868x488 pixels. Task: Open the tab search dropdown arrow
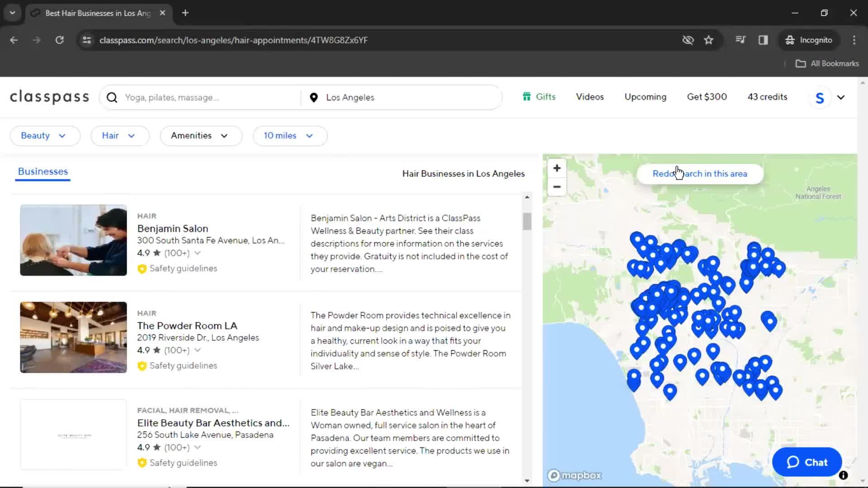pyautogui.click(x=13, y=13)
